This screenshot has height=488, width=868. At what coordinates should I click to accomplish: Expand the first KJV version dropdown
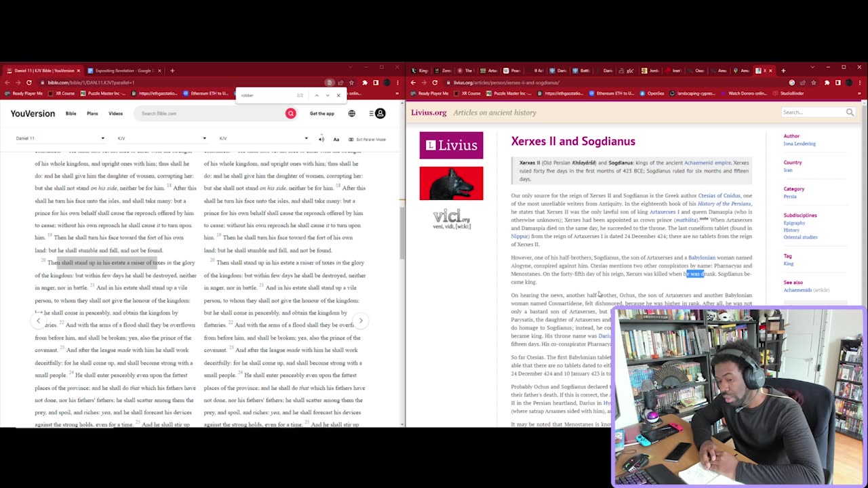[161, 138]
